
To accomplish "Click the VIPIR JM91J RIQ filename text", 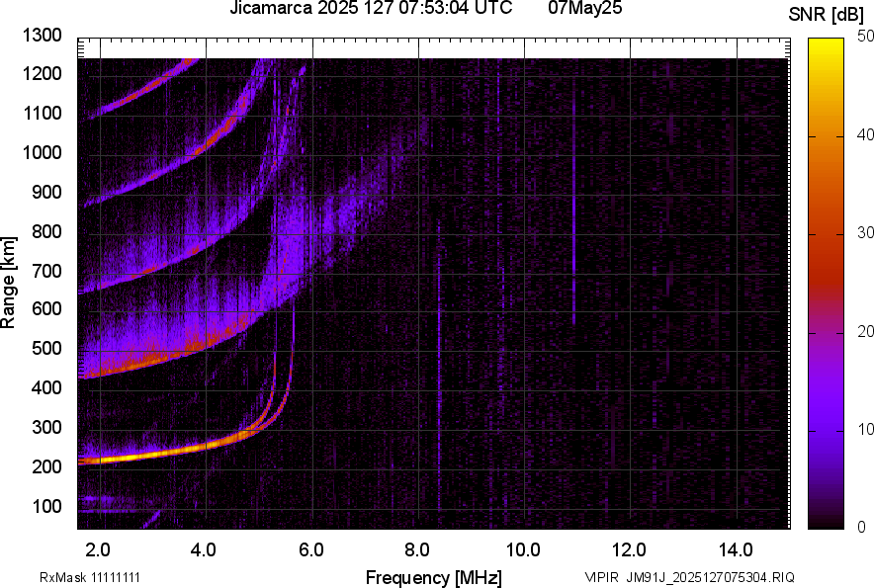I will click(689, 577).
